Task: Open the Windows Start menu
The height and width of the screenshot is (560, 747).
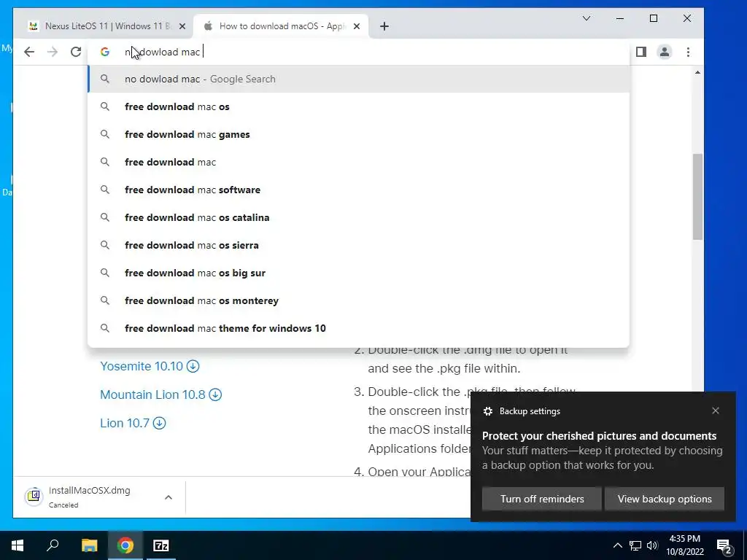Action: tap(18, 545)
